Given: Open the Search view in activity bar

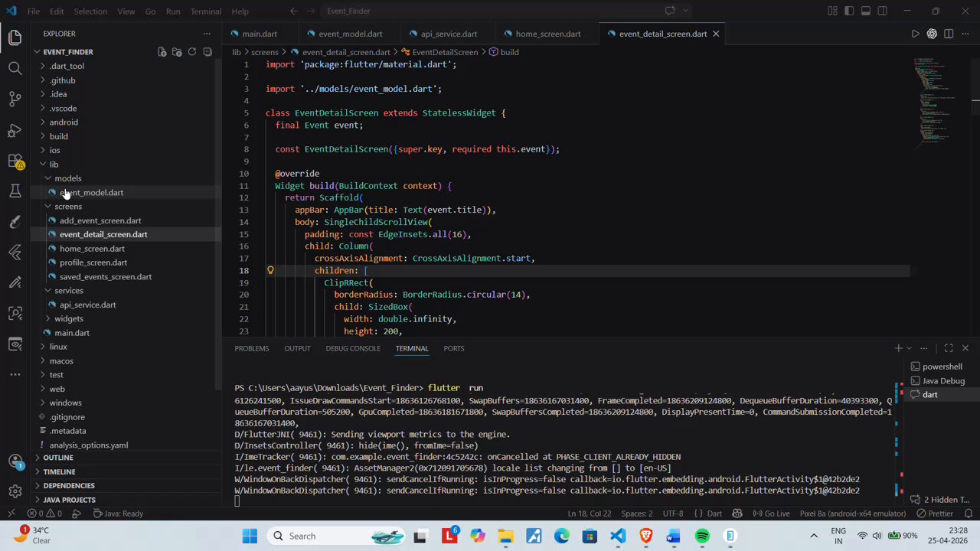Looking at the screenshot, I should point(15,69).
